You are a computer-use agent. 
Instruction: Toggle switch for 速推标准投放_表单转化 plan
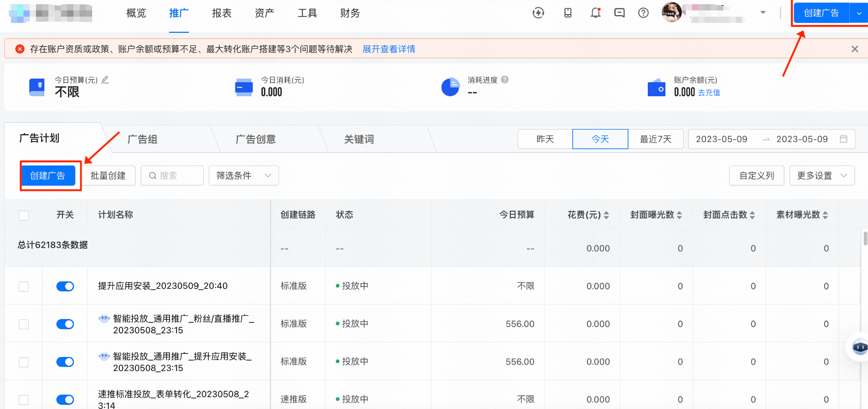65,400
